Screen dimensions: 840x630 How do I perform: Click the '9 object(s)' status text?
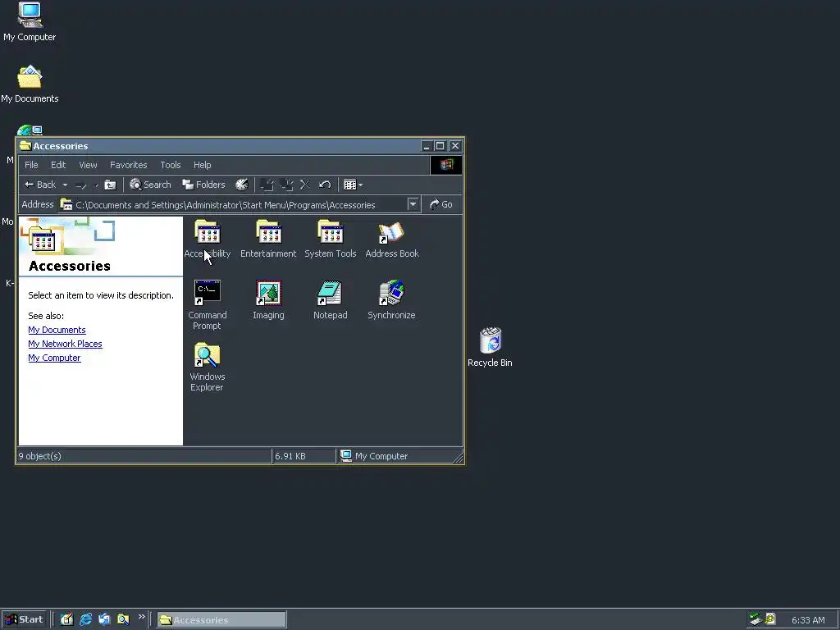click(39, 456)
